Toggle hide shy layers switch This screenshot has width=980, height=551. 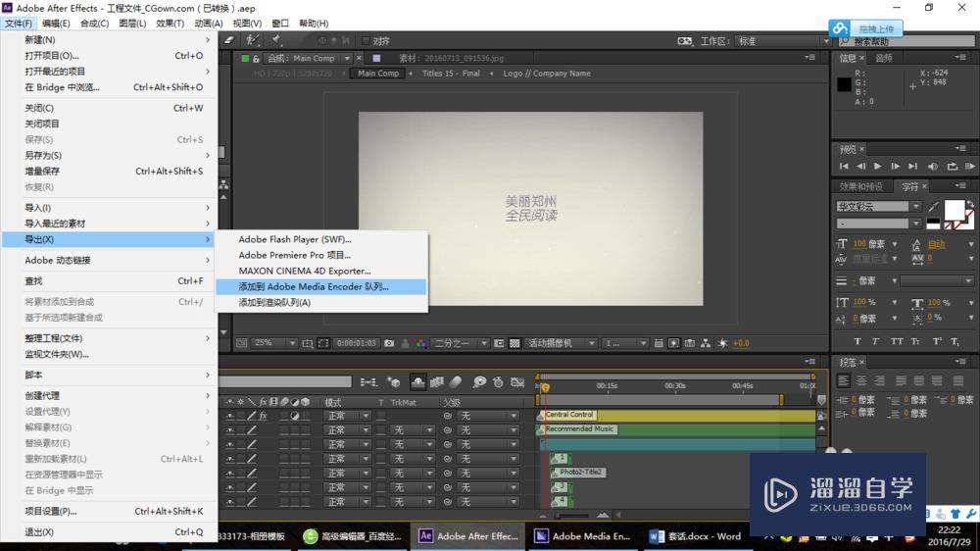point(417,382)
